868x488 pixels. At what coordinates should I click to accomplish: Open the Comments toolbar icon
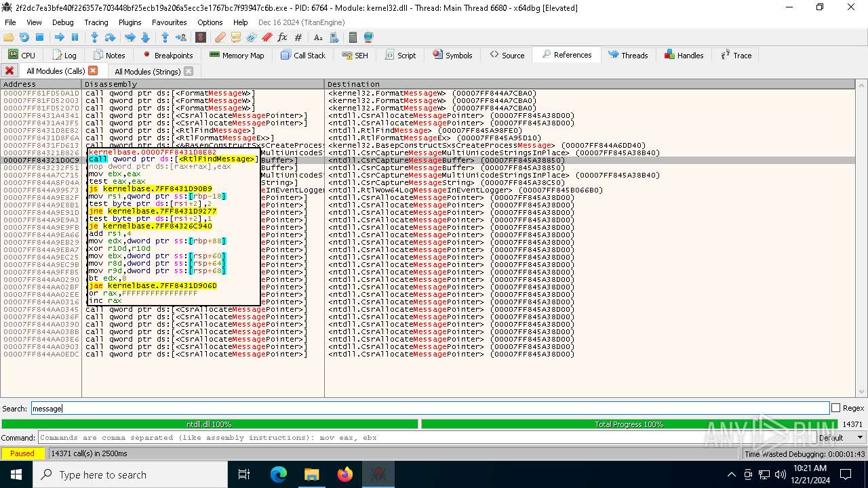(236, 37)
